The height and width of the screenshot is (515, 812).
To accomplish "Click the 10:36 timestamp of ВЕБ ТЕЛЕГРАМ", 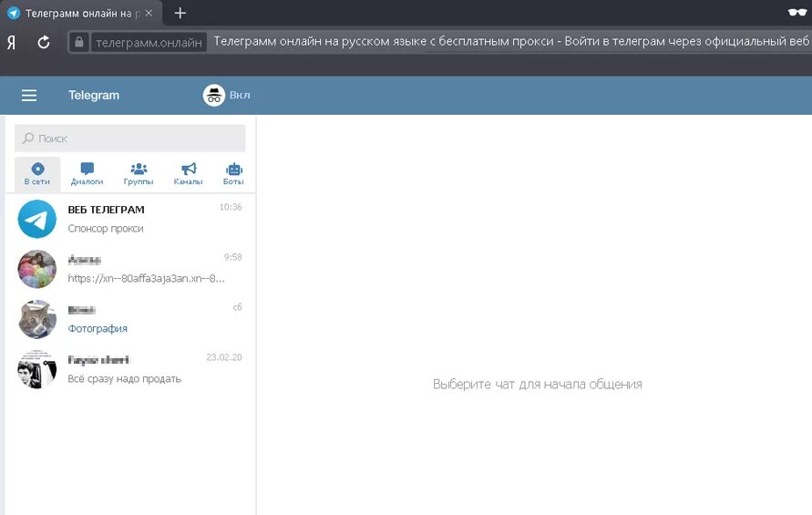I will [231, 207].
